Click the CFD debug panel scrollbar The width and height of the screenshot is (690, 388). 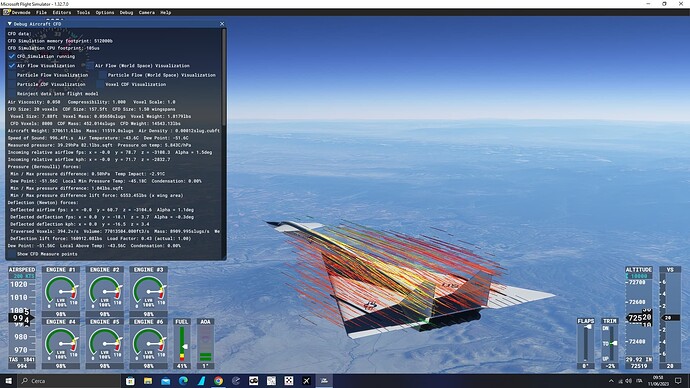(224, 77)
